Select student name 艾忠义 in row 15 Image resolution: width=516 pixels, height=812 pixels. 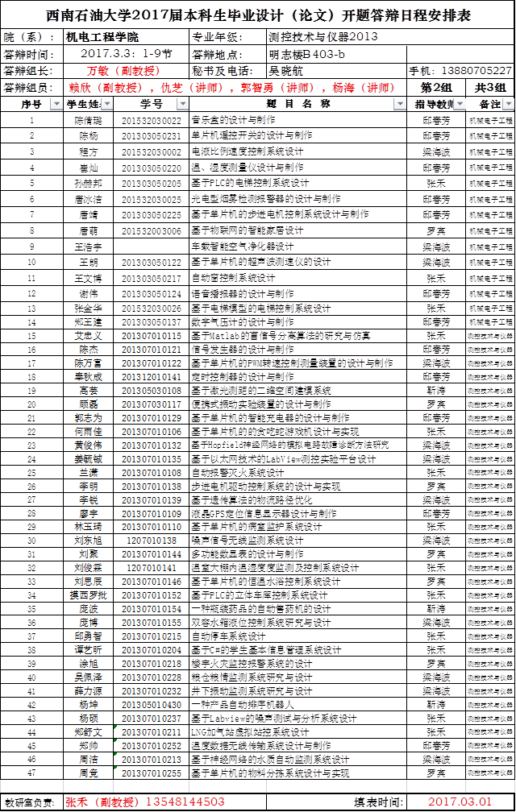[89, 336]
